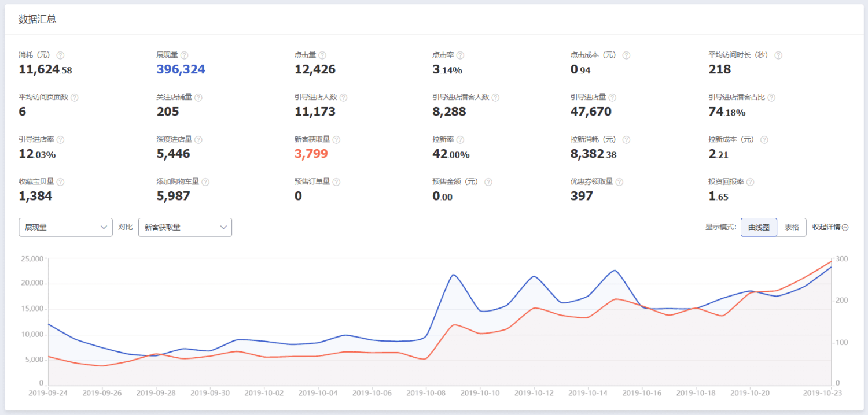Switch display mode to 表格
Screen dimensions: 868x415
pyautogui.click(x=792, y=227)
